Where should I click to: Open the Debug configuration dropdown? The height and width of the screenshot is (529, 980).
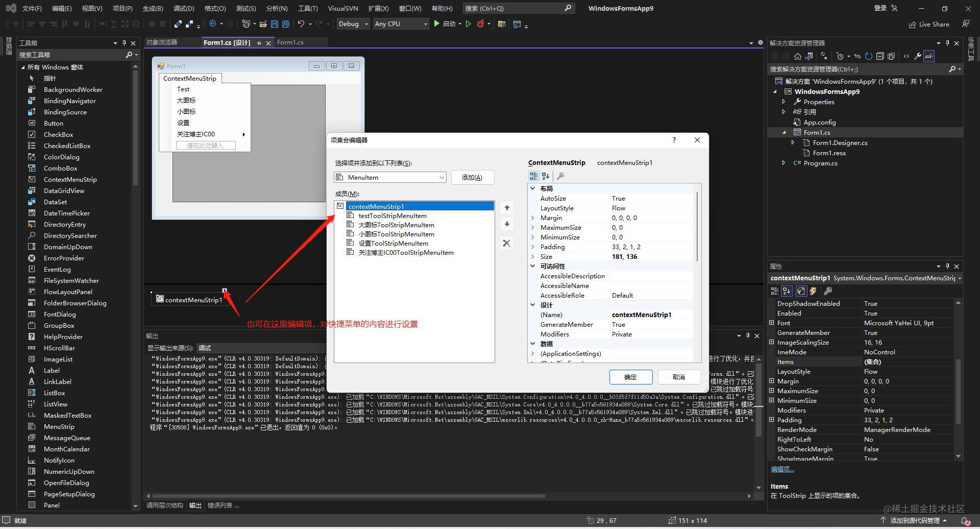[366, 24]
